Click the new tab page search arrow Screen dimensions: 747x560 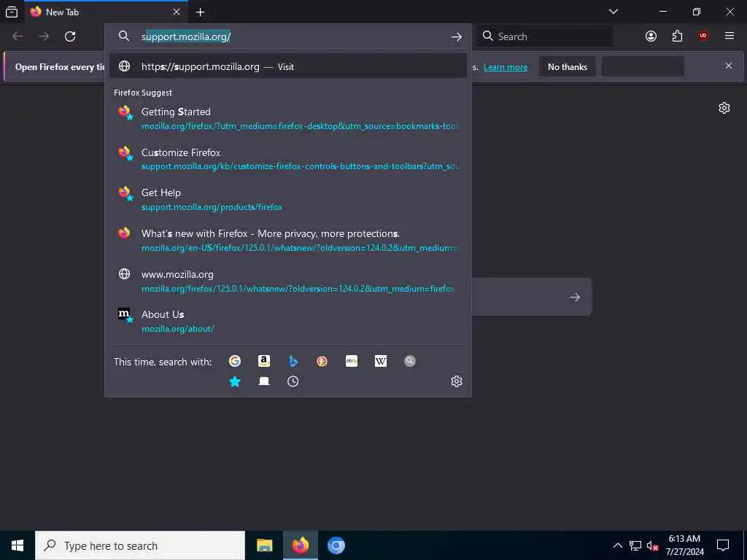[x=575, y=297]
